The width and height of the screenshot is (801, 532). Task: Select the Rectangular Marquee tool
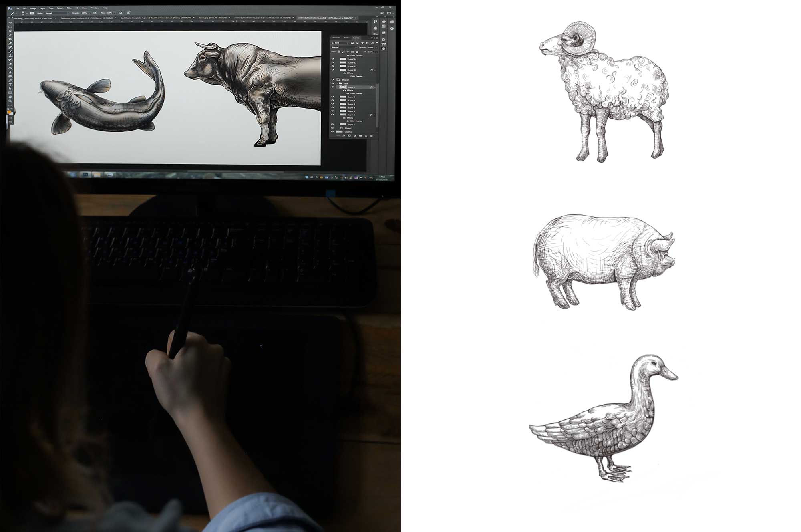pyautogui.click(x=10, y=27)
